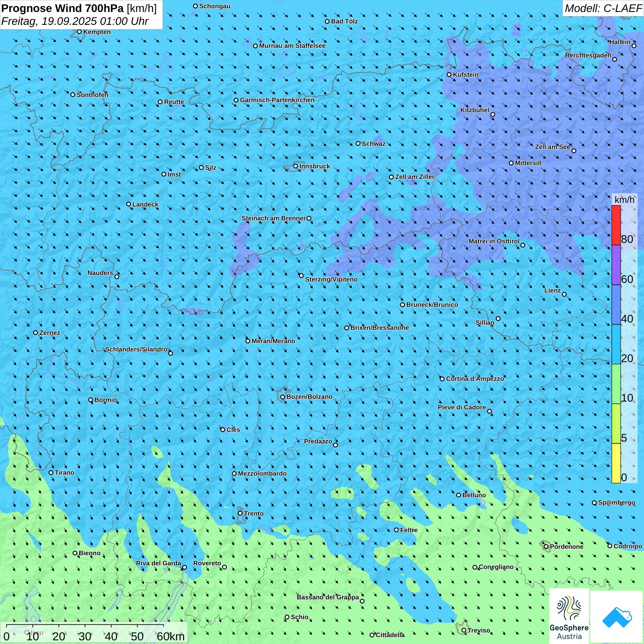
Task: Click the 'Hallein' label
Action: (x=620, y=42)
